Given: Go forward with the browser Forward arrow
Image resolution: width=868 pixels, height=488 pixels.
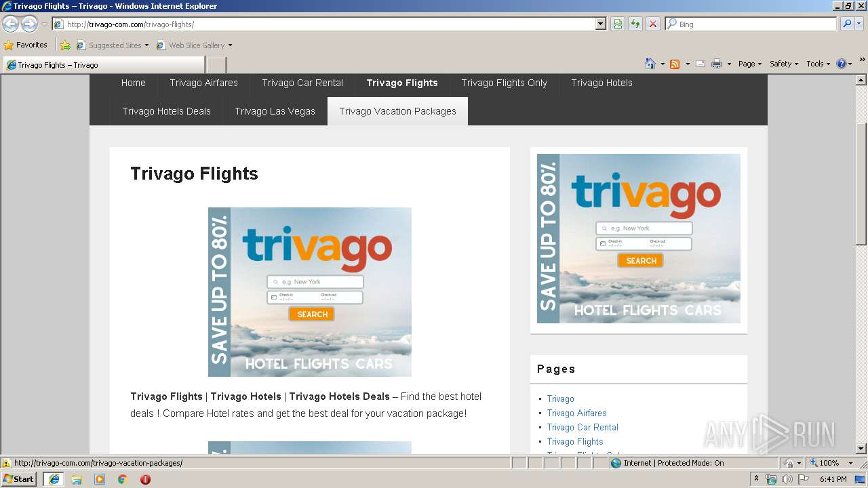Looking at the screenshot, I should (29, 24).
